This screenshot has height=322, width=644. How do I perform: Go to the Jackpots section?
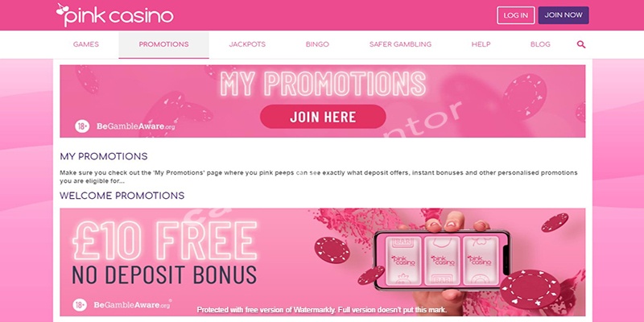tap(247, 44)
